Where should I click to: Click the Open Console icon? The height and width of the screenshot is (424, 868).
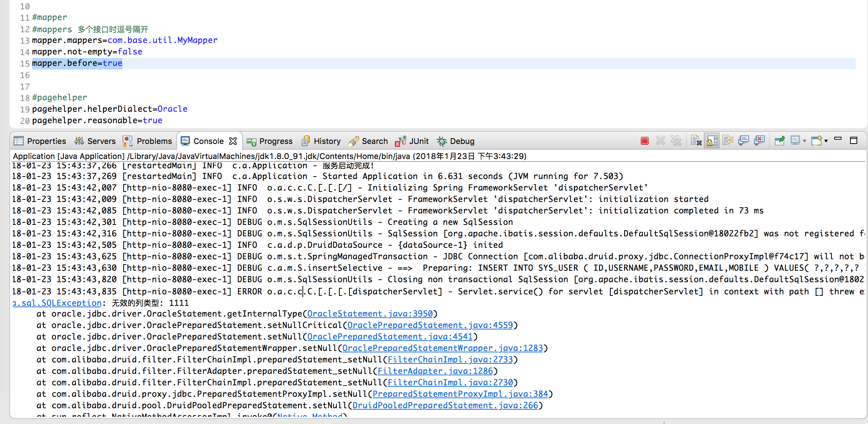click(816, 141)
